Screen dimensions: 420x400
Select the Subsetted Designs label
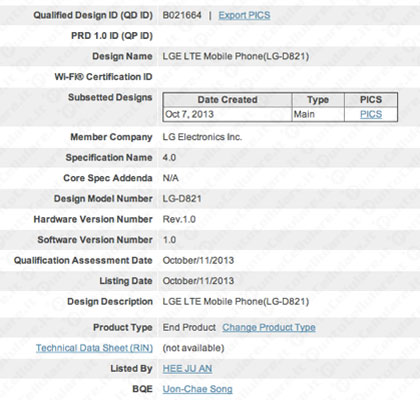tap(110, 97)
